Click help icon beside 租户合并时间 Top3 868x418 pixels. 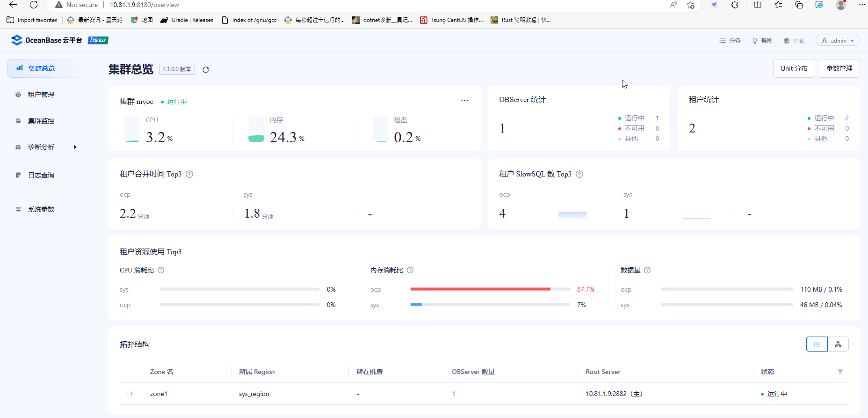189,174
